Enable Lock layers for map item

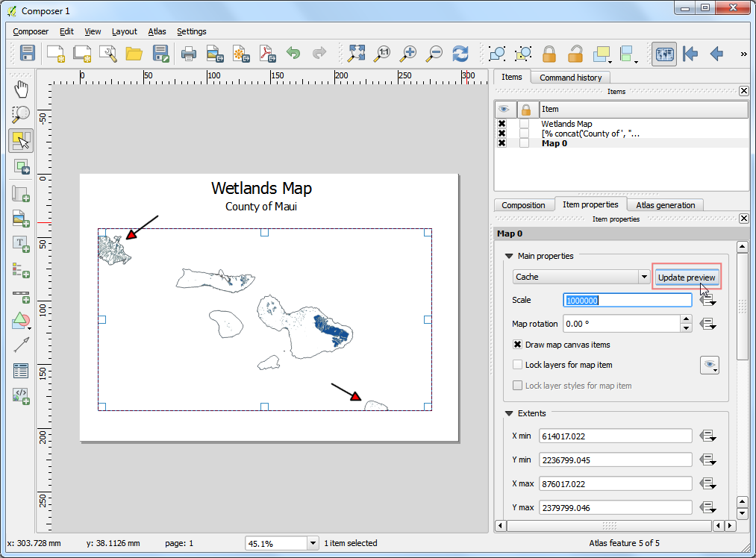[x=517, y=365]
